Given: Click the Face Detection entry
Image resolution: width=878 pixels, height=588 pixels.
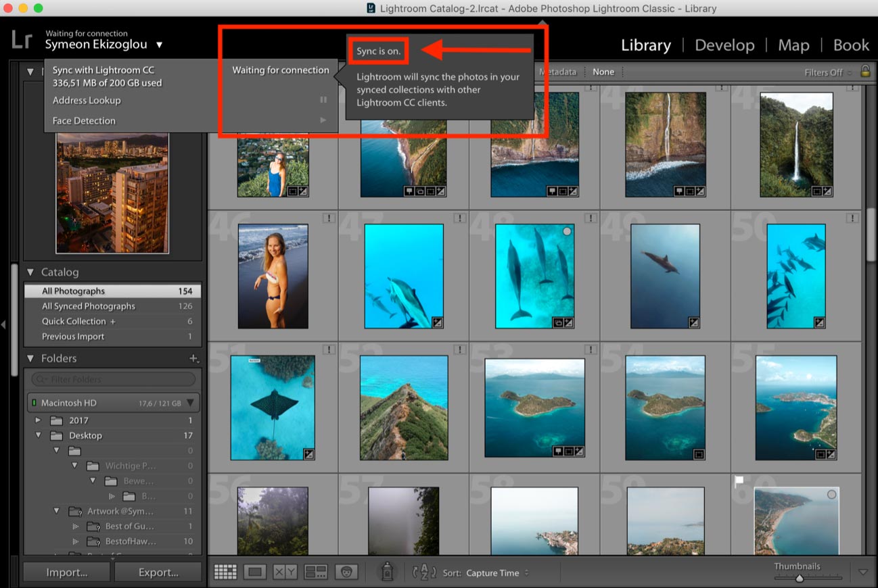Looking at the screenshot, I should pos(84,120).
